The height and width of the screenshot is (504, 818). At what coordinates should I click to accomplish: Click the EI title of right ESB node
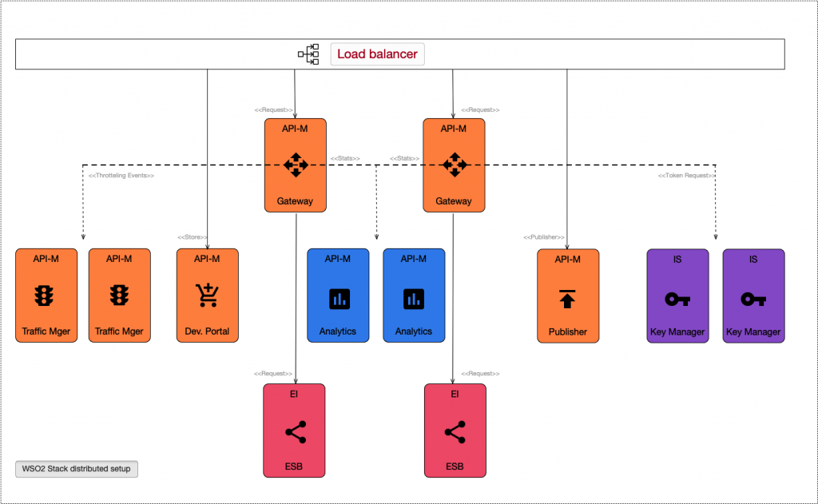click(x=455, y=394)
